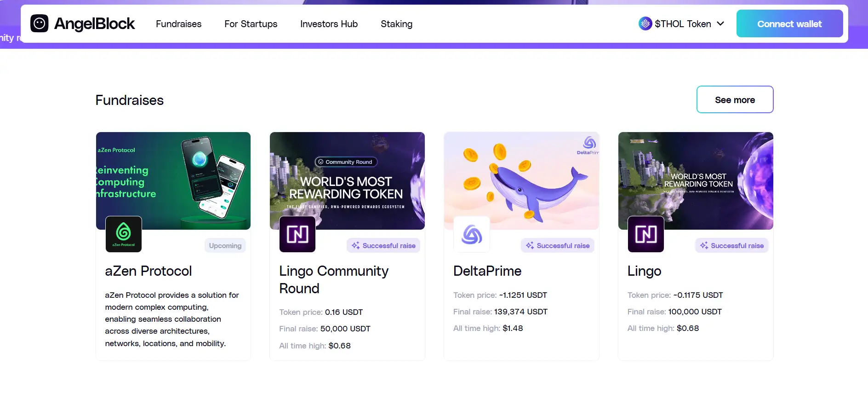
Task: Expand the $THOL Token dropdown chevron
Action: point(720,24)
